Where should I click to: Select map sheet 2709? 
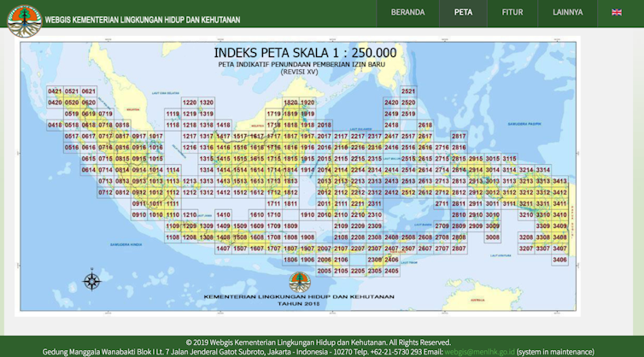coord(442,226)
